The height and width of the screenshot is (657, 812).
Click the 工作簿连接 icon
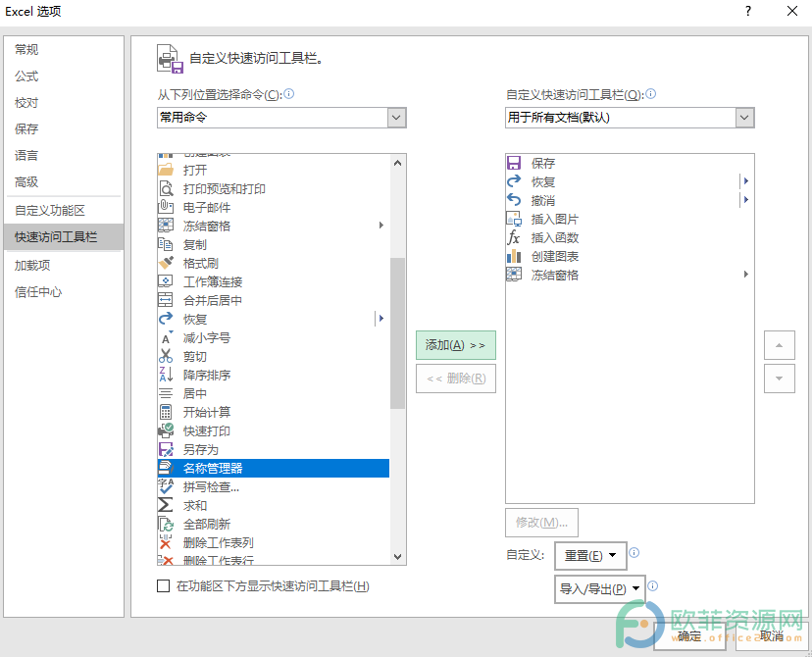(x=166, y=281)
